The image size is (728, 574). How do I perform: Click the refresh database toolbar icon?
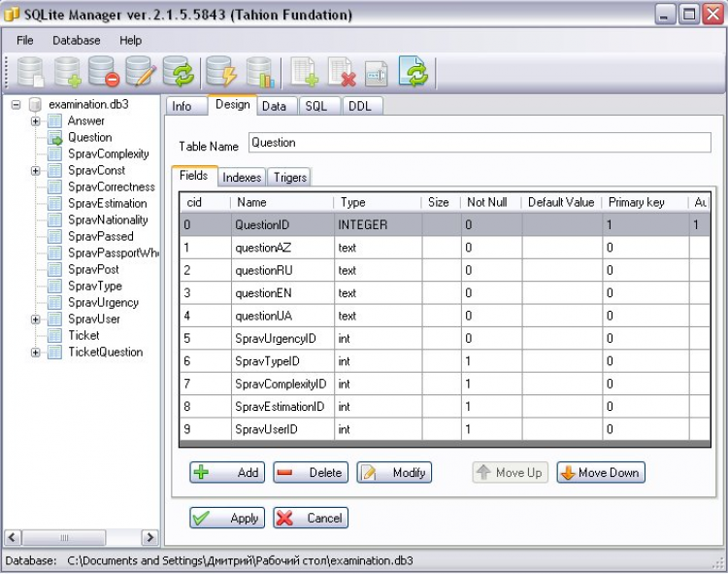click(x=178, y=72)
